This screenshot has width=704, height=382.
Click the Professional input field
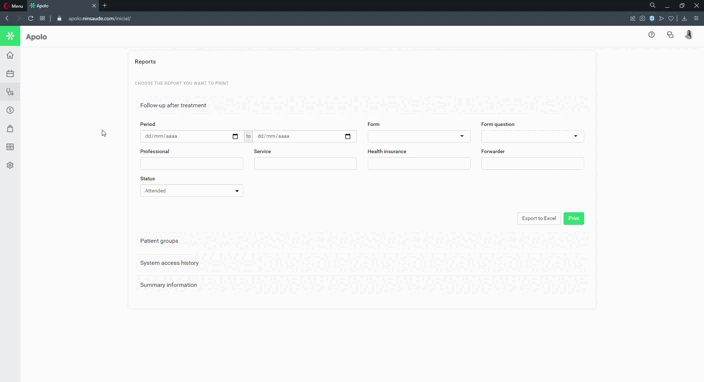pos(191,163)
